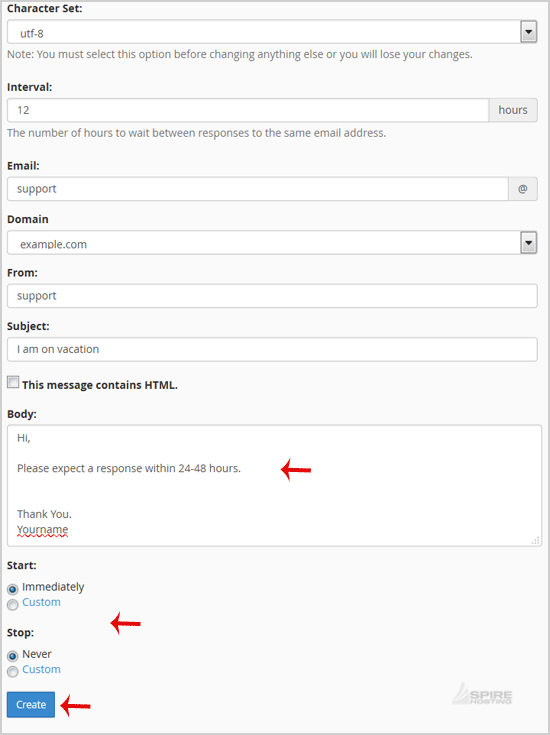
Task: Select the Immediately start radio button
Action: tap(13, 589)
